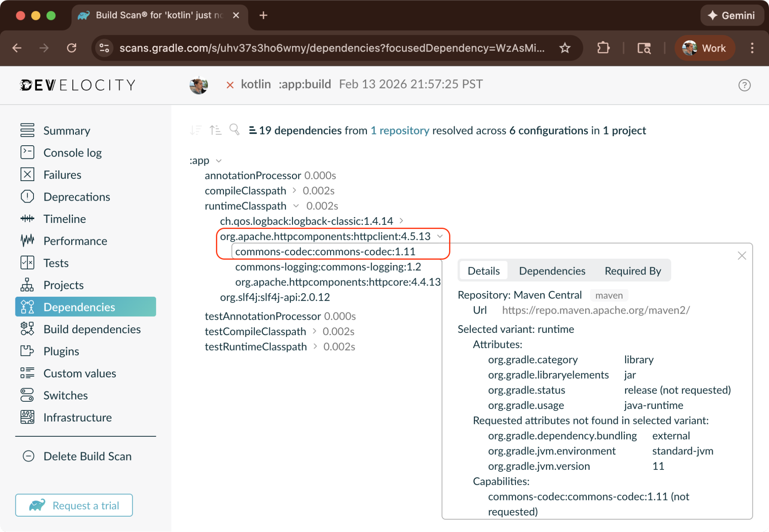This screenshot has width=769, height=532.
Task: Click the collapse all dependencies icon
Action: click(215, 130)
